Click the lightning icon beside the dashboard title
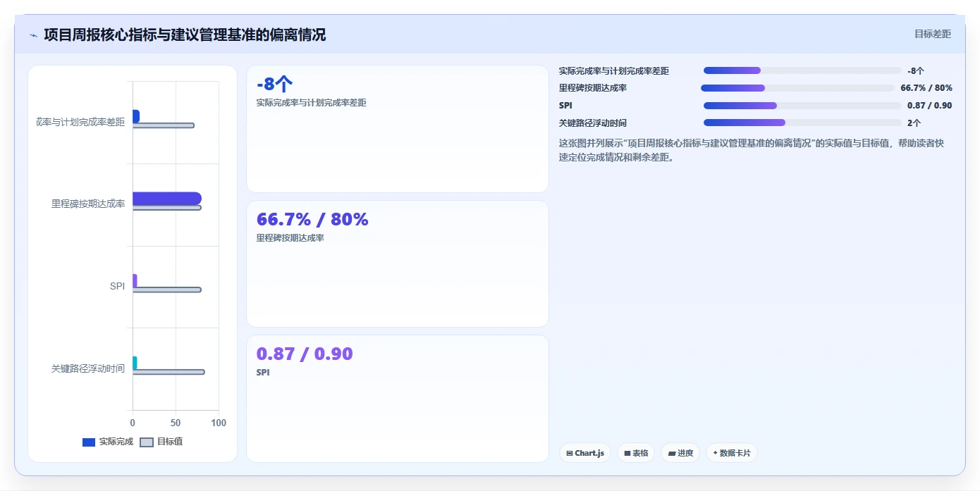This screenshot has width=980, height=491. pyautogui.click(x=33, y=35)
